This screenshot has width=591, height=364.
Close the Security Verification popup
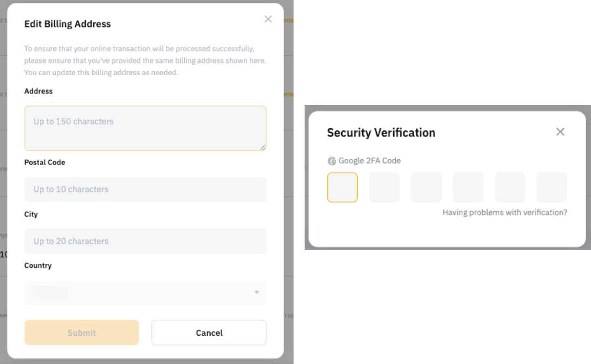[x=560, y=132]
